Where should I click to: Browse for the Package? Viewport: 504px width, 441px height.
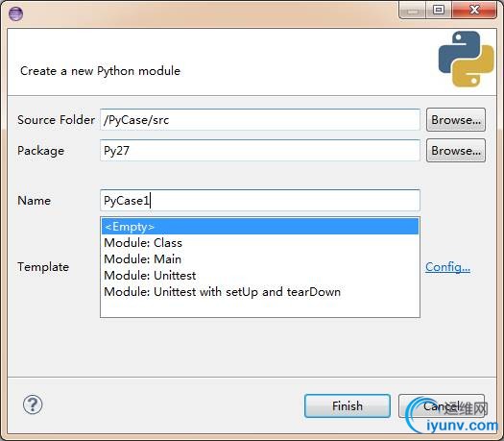pos(456,151)
